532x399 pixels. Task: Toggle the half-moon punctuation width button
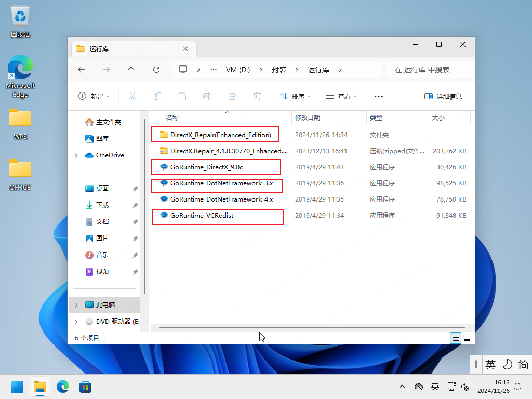click(x=507, y=365)
